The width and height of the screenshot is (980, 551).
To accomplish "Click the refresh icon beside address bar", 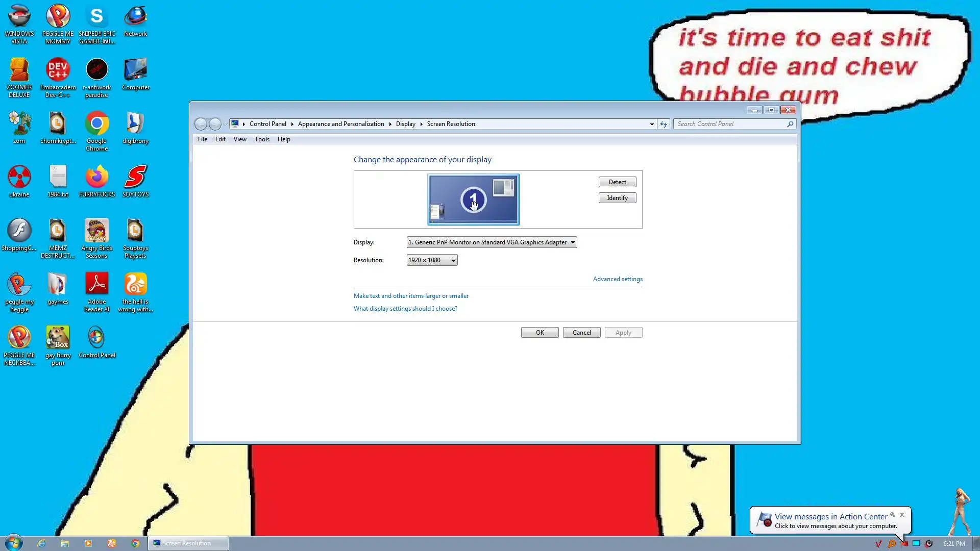I will [x=663, y=124].
